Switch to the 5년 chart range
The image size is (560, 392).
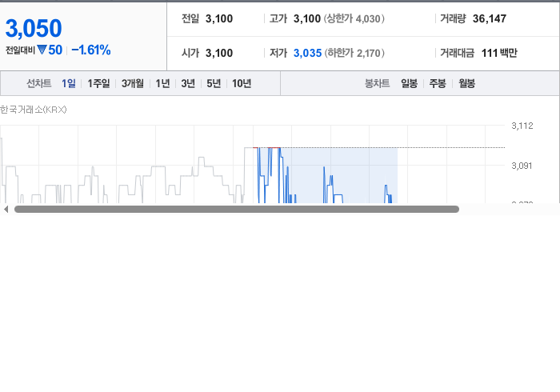click(214, 83)
